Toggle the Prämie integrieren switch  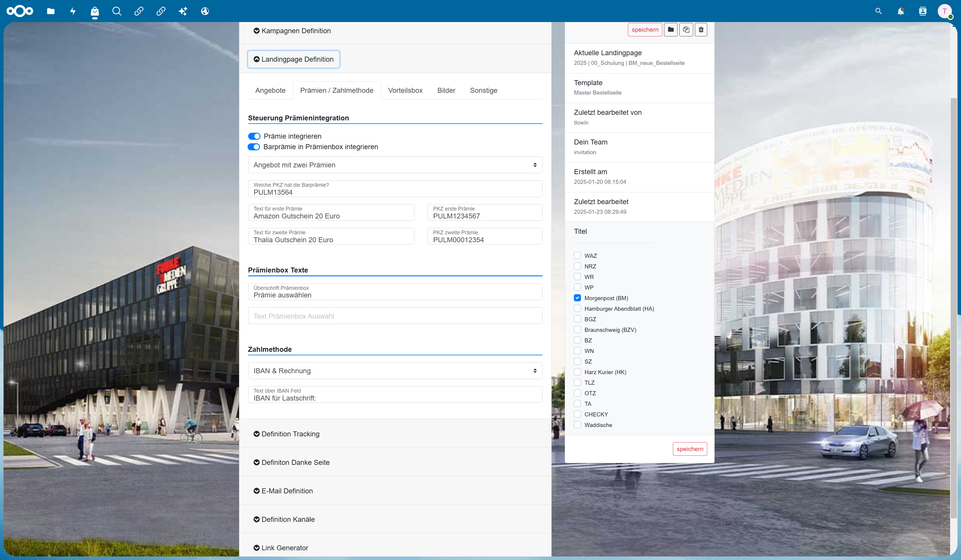pyautogui.click(x=254, y=137)
